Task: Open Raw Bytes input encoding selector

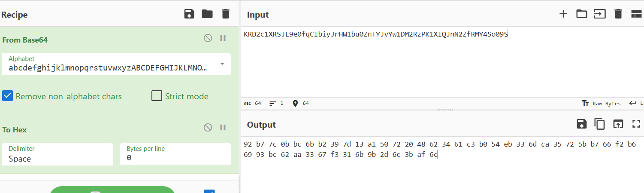Action: click(x=602, y=104)
